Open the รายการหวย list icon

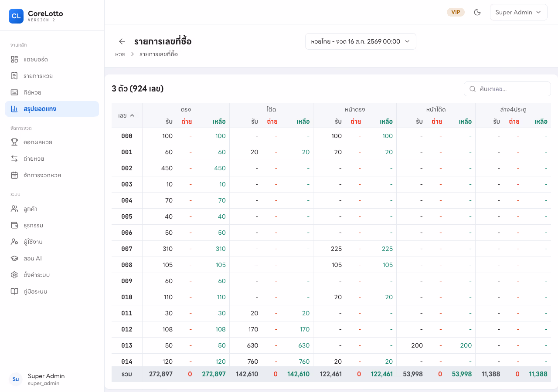tap(14, 76)
